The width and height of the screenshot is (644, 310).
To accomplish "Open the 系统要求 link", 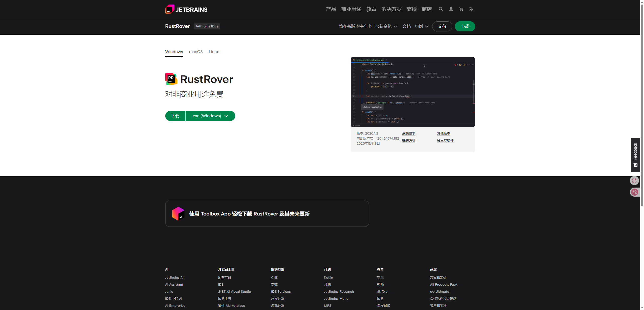I will [x=409, y=133].
